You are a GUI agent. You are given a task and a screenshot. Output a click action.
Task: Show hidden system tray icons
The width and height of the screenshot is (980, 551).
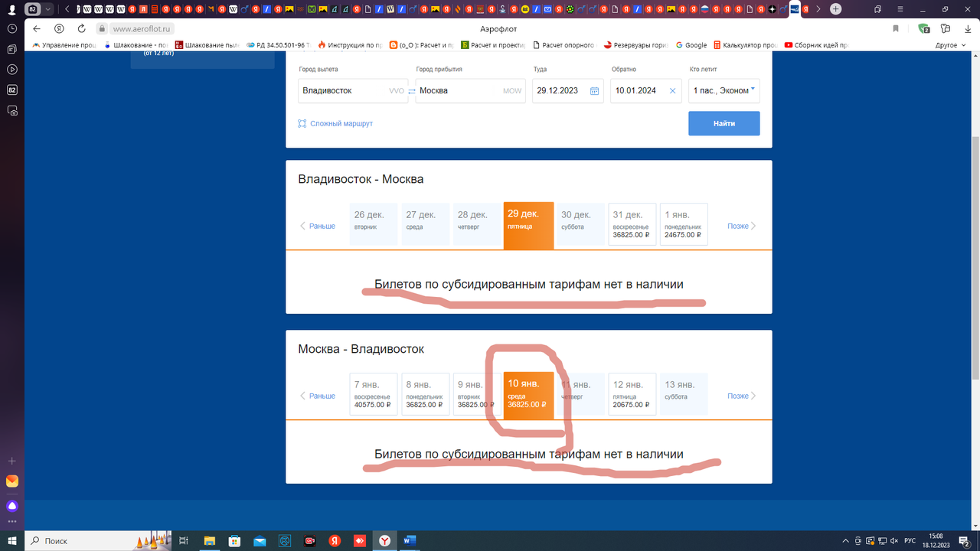click(x=846, y=541)
